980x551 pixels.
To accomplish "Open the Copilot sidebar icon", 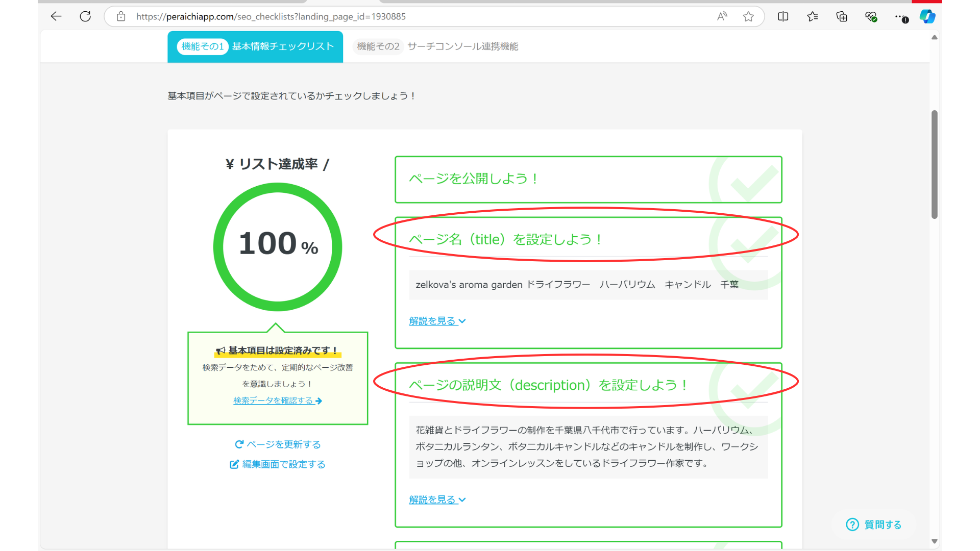I will click(x=927, y=16).
